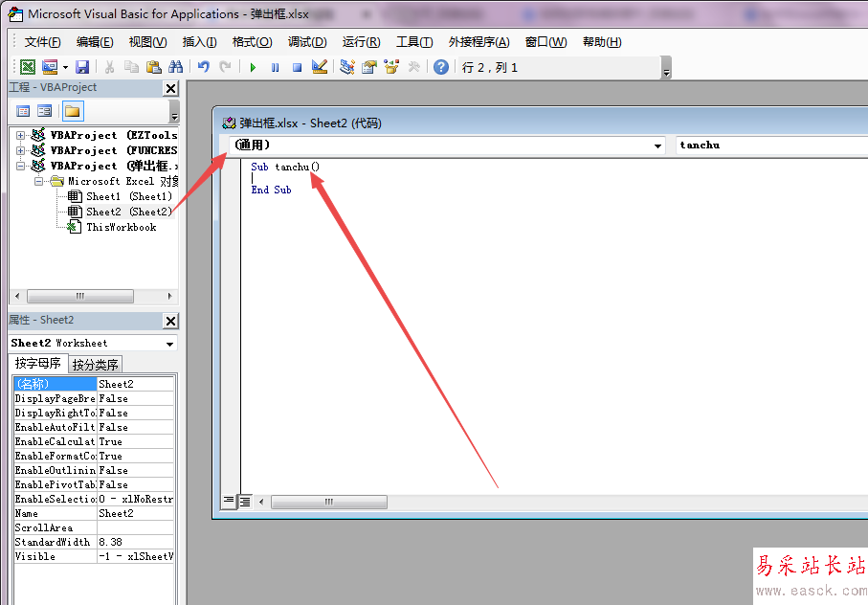Image resolution: width=868 pixels, height=605 pixels.
Task: Open 运行(R) menu
Action: [x=361, y=42]
